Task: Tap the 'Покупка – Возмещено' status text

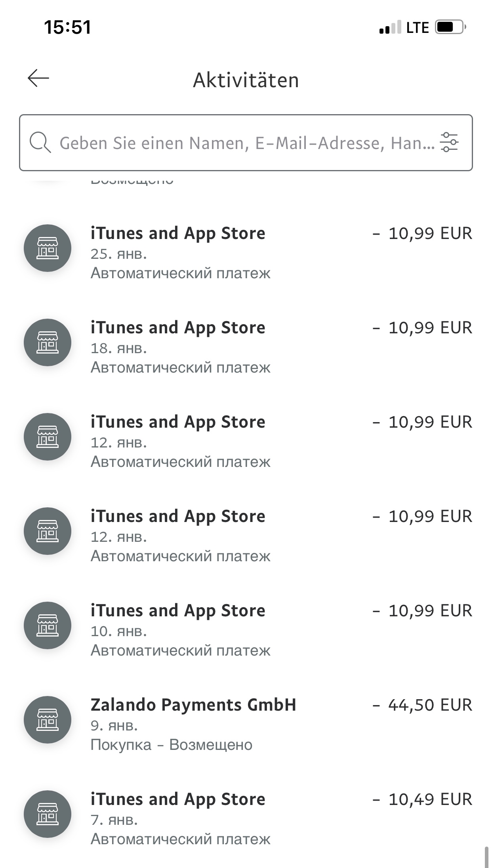Action: coord(171,745)
